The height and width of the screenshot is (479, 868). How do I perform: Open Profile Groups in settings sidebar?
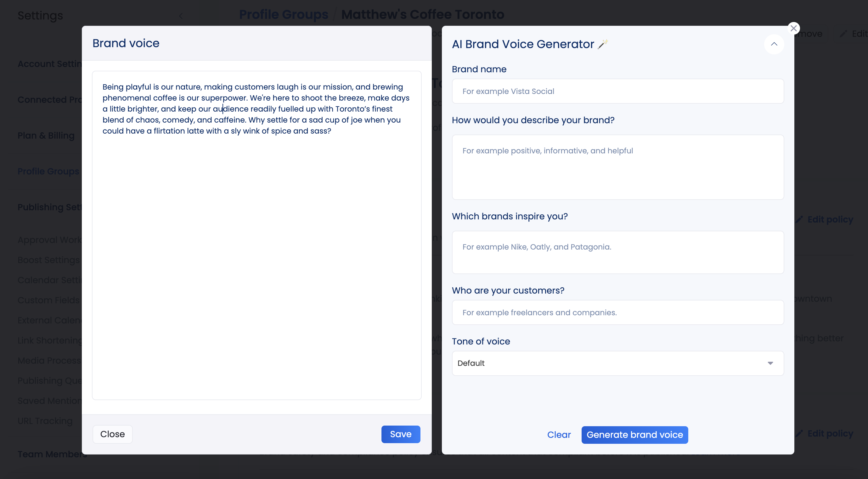pos(48,171)
